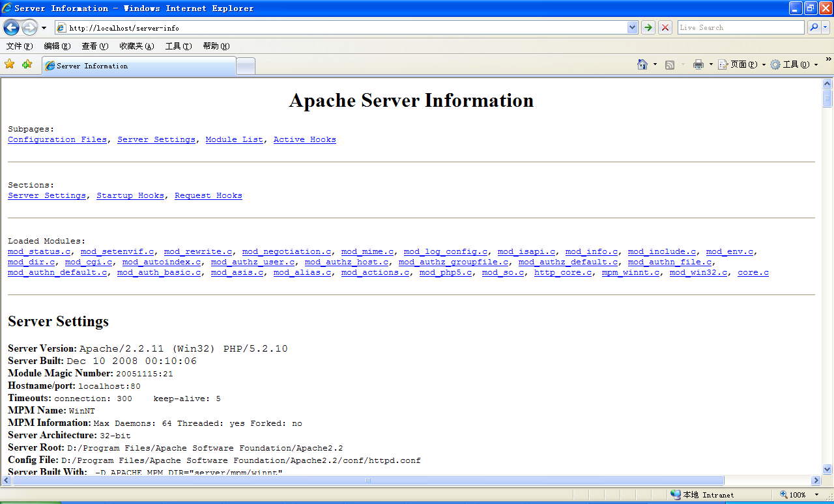Open the Favorites Center star icon

(x=10, y=64)
